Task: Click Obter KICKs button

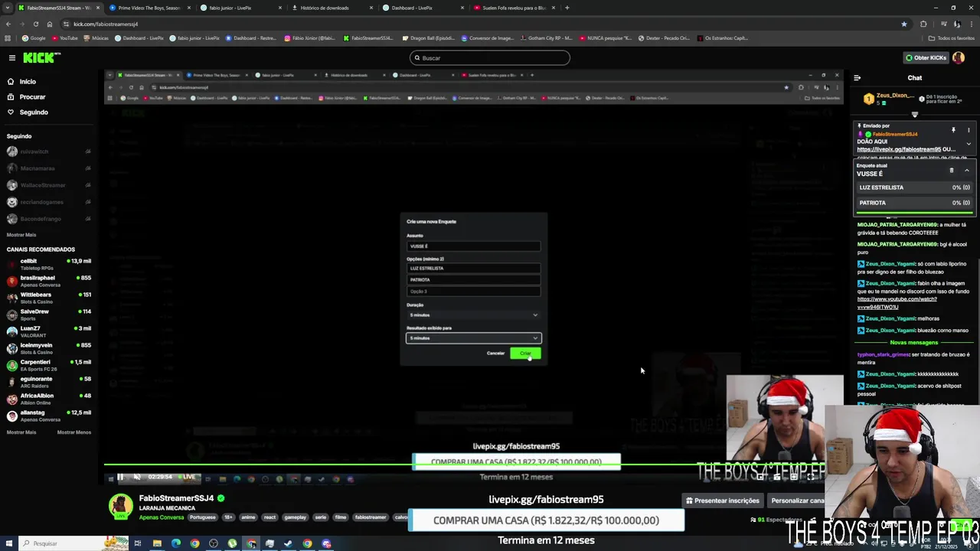Action: (x=926, y=57)
